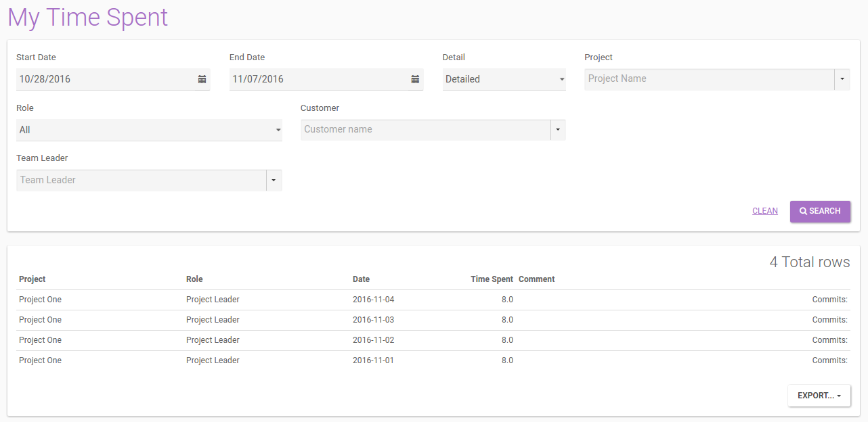Click Project Leader in the 2016-11-03 row
Viewport: 868px width, 422px height.
point(213,320)
